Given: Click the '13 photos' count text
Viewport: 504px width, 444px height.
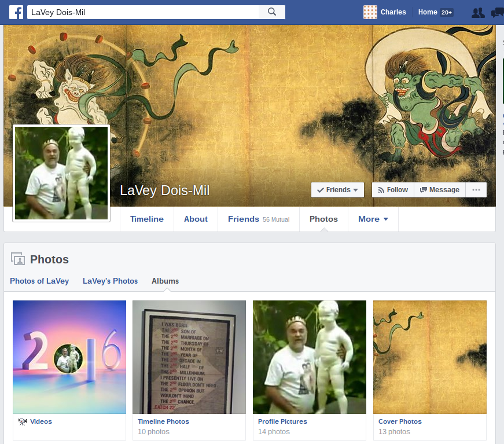Looking at the screenshot, I should click(394, 432).
